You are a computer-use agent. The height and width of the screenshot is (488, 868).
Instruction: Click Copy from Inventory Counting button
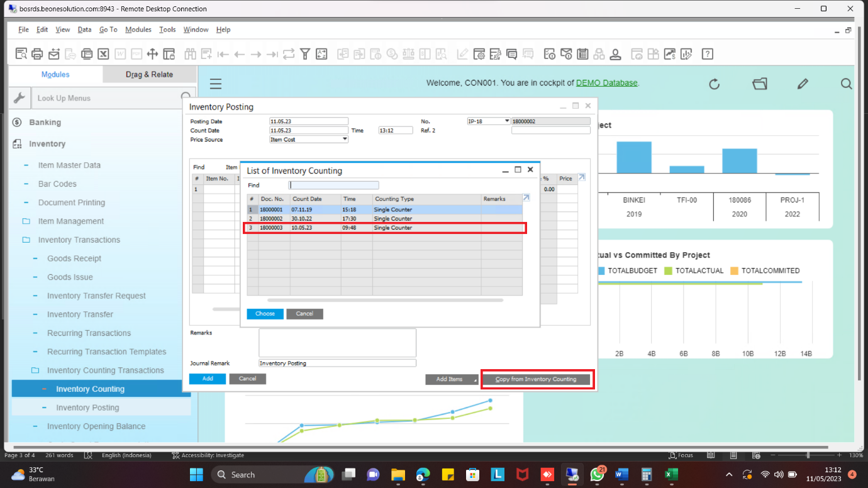pos(537,379)
